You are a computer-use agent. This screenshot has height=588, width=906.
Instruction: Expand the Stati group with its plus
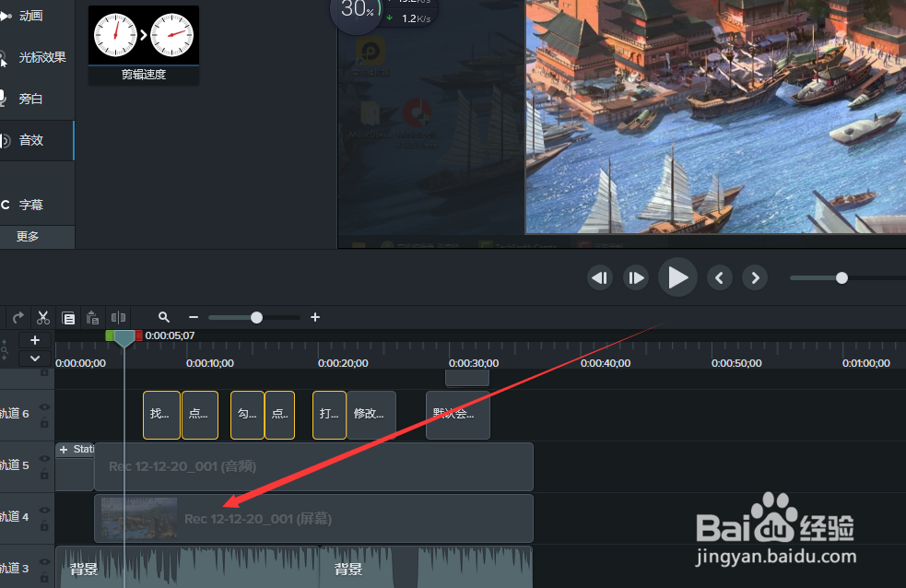click(x=64, y=450)
